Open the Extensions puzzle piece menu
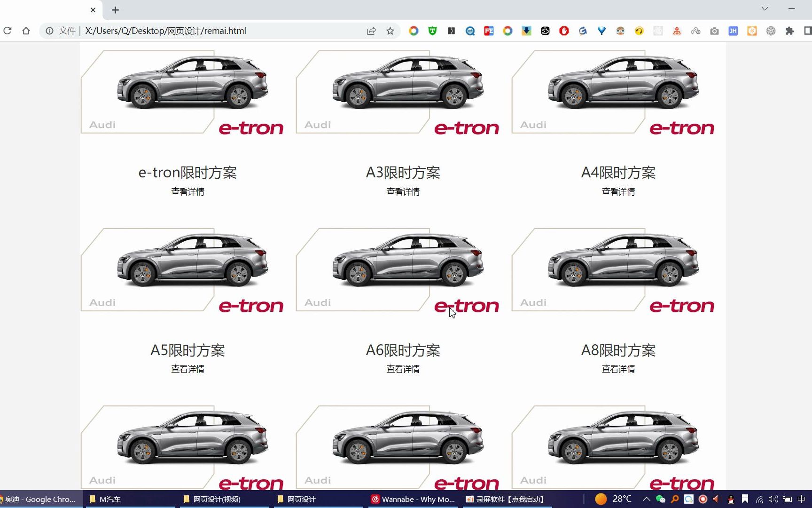812x508 pixels. 789,31
